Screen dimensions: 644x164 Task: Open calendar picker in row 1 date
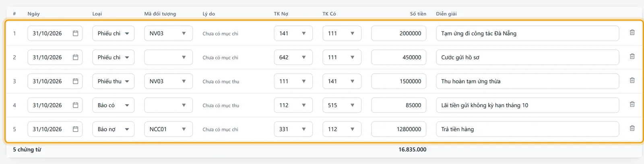click(x=75, y=33)
